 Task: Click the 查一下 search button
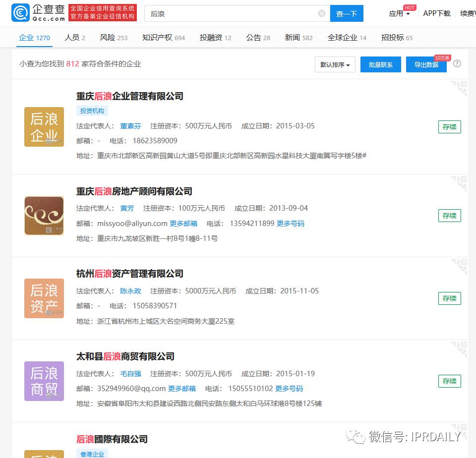tap(347, 13)
